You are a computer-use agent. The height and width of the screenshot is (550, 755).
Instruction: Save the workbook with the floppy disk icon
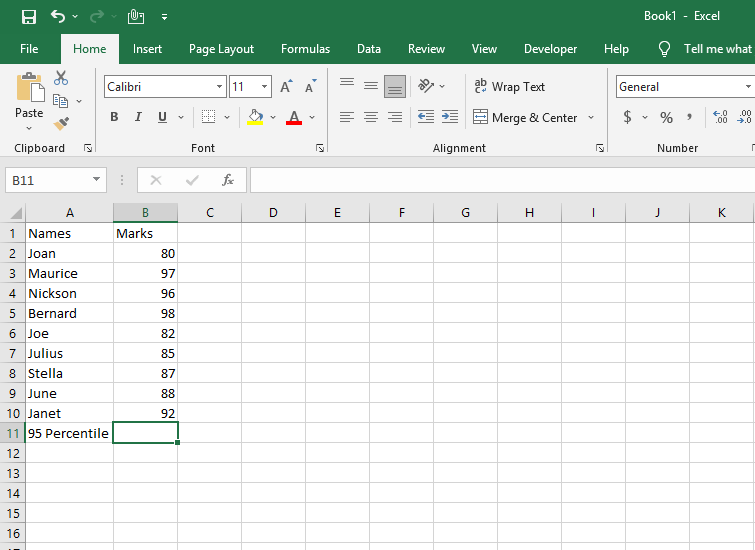pyautogui.click(x=29, y=17)
